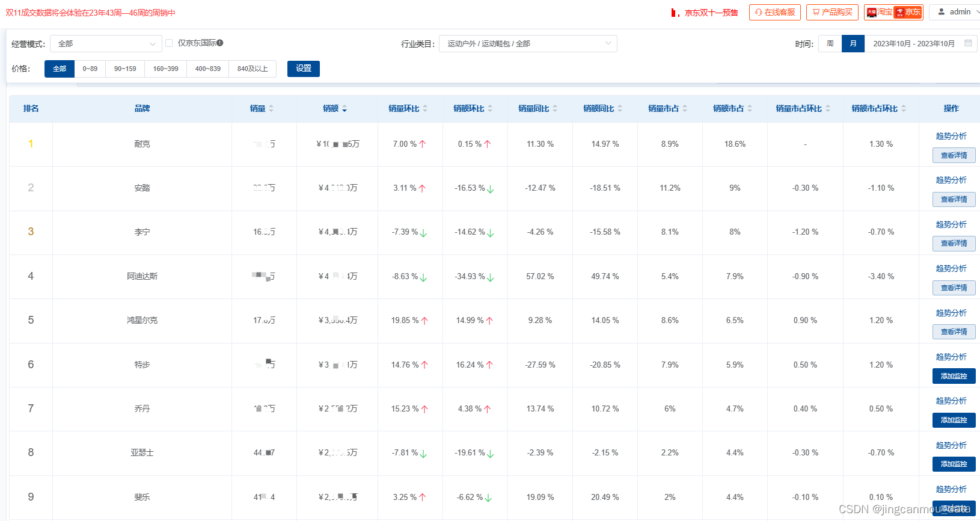Sort by 销量市占 column arrows
The height and width of the screenshot is (521, 980).
click(685, 108)
